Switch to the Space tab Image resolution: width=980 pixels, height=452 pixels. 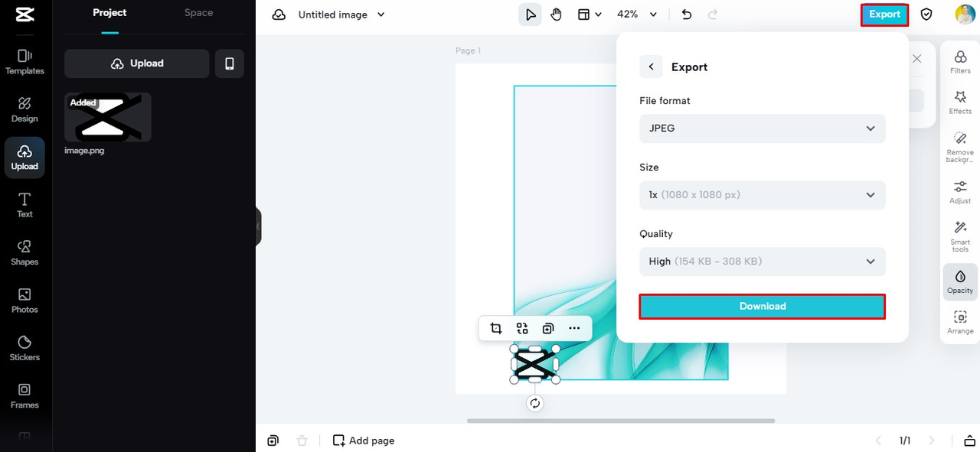(x=198, y=13)
